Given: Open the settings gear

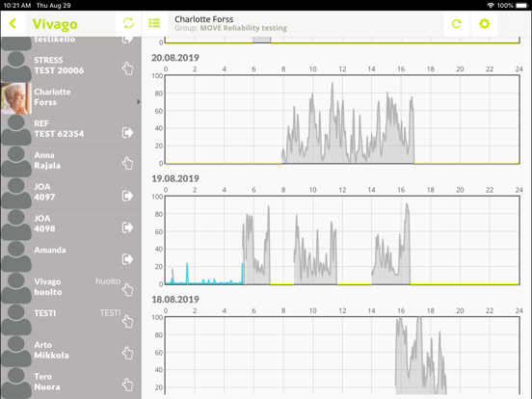Looking at the screenshot, I should click(x=484, y=23).
